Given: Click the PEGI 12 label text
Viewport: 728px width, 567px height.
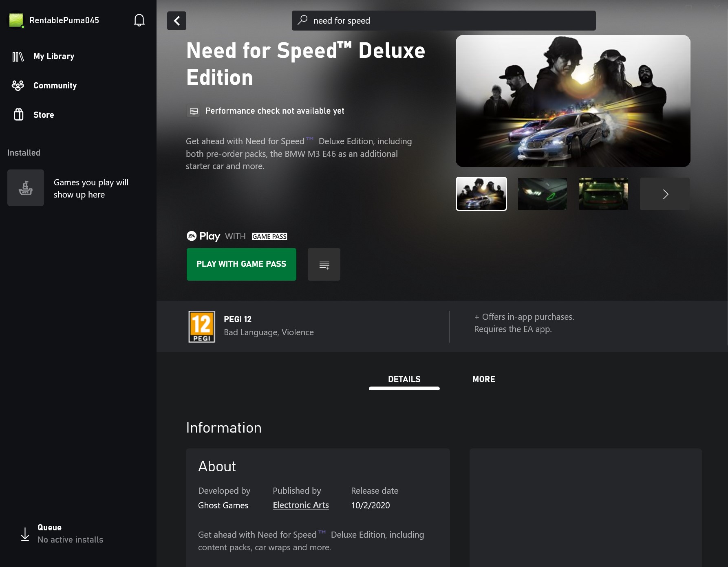Looking at the screenshot, I should coord(238,319).
